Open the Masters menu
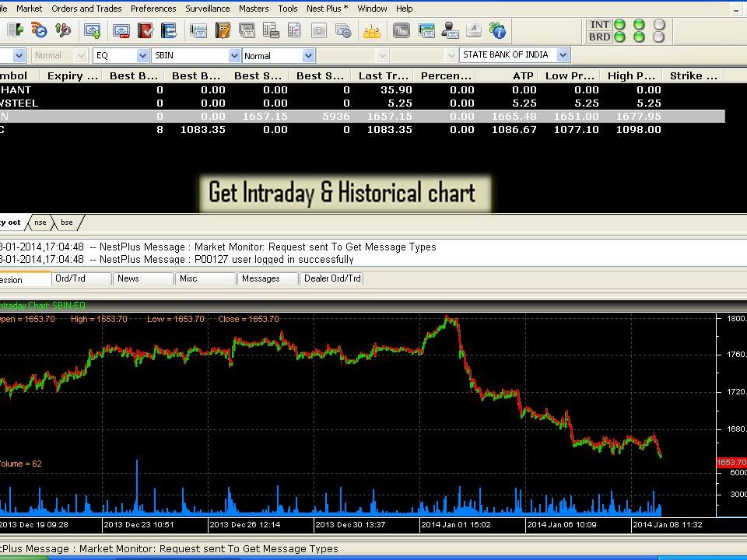The height and width of the screenshot is (560, 747). [x=254, y=9]
